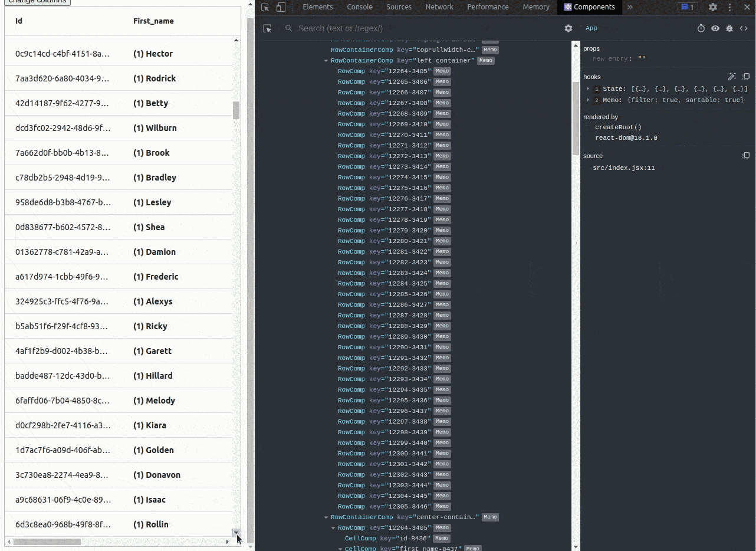Copy source path to clipboard icon

[x=746, y=156]
